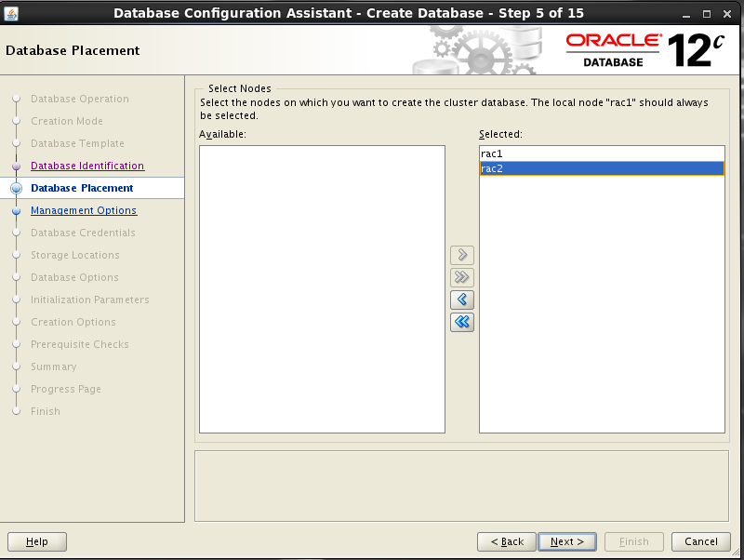Image resolution: width=744 pixels, height=560 pixels.
Task: Proceed with the Next button
Action: 567,541
